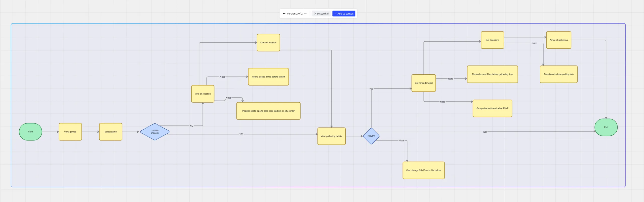Select the View games box

click(70, 132)
